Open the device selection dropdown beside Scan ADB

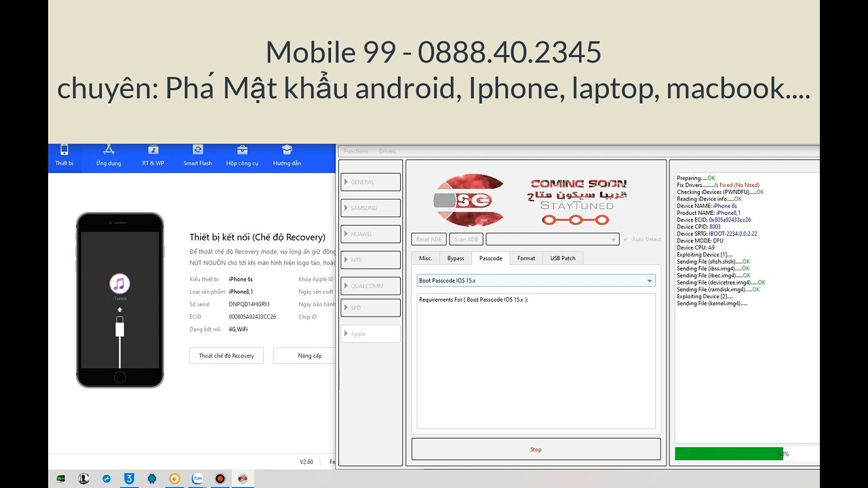pyautogui.click(x=553, y=239)
